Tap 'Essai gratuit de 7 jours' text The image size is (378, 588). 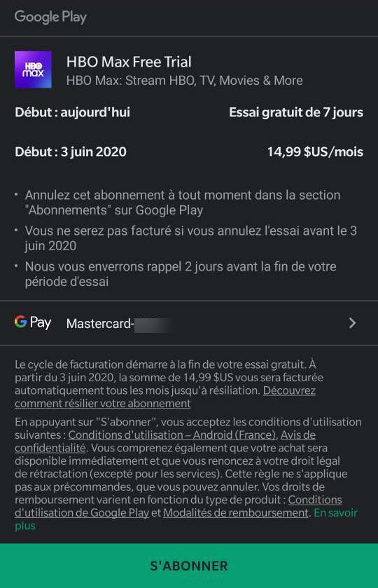pos(296,112)
